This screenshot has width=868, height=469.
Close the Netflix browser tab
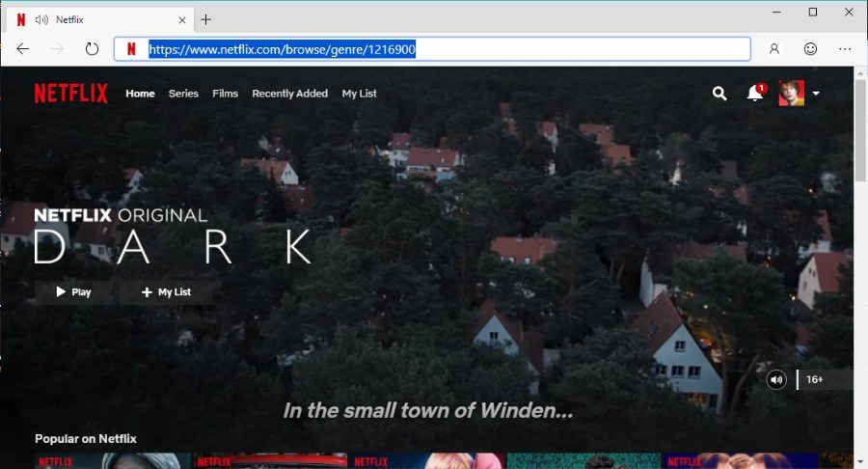click(181, 19)
